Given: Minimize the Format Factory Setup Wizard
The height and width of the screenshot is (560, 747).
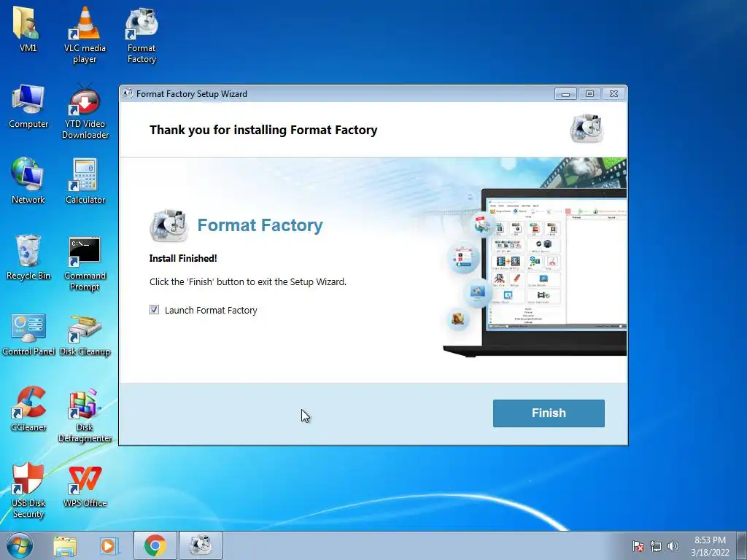Looking at the screenshot, I should 565,94.
